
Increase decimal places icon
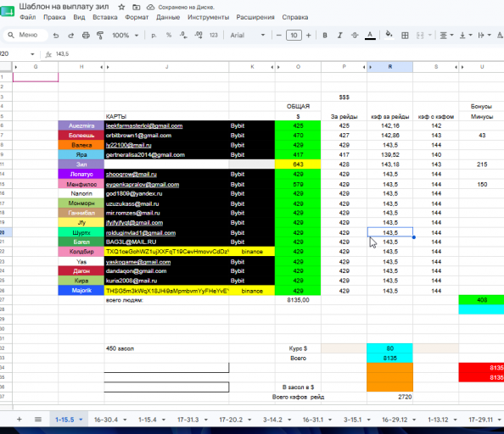[199, 36]
